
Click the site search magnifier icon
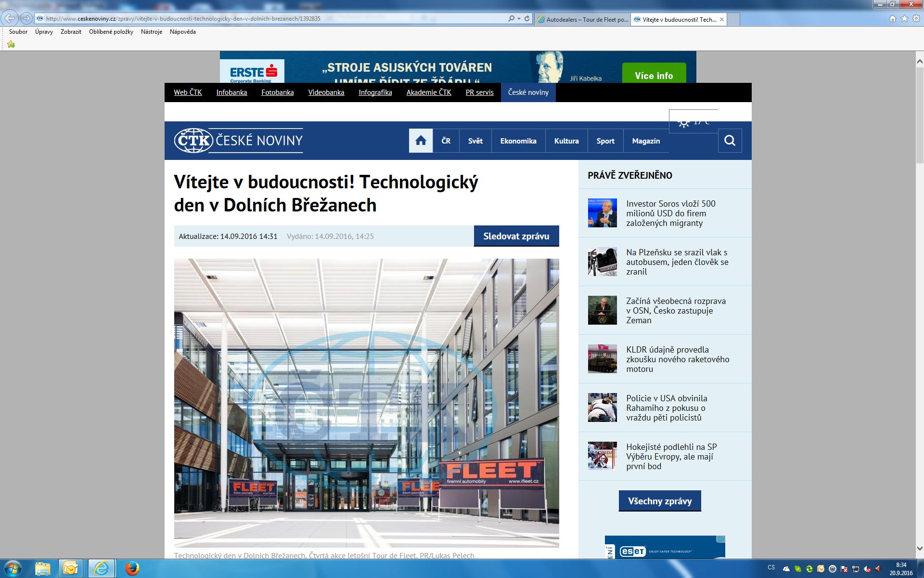730,141
